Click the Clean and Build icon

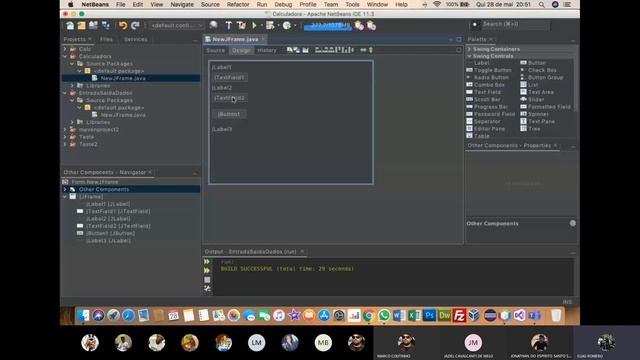(241, 26)
